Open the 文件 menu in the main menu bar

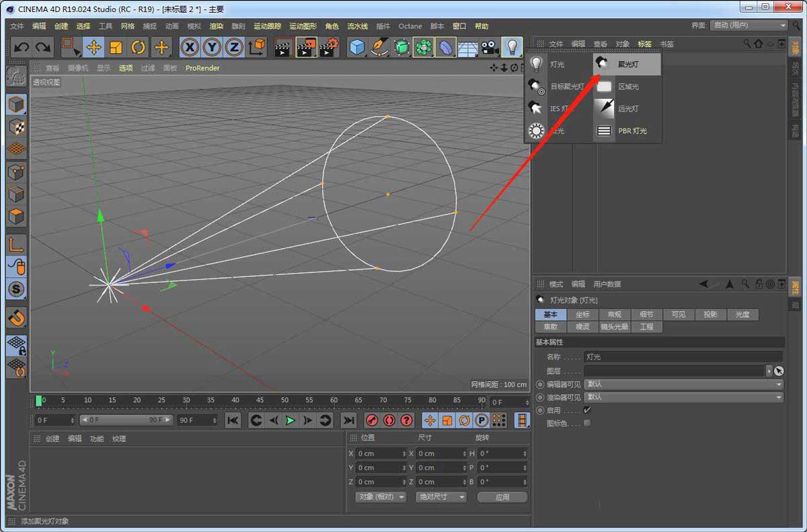[17, 26]
